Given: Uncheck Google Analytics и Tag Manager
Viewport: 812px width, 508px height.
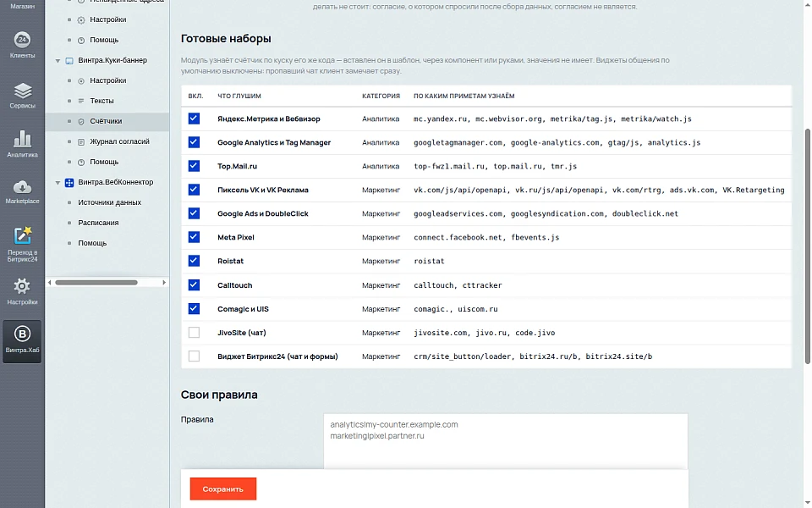Looking at the screenshot, I should [x=194, y=142].
